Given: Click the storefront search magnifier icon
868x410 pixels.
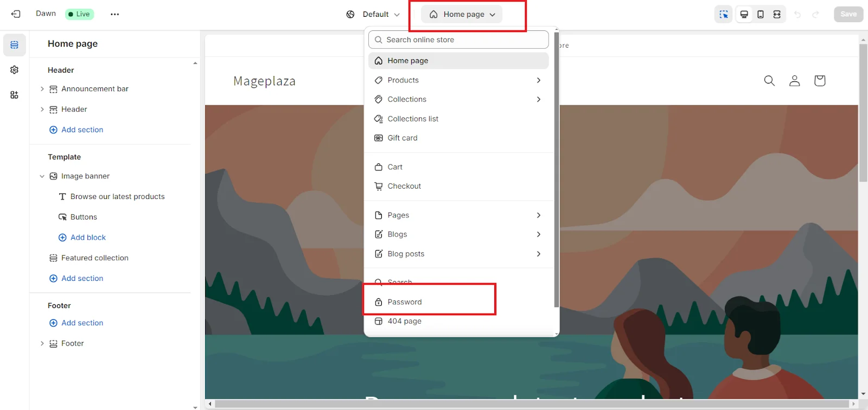Looking at the screenshot, I should (x=769, y=81).
